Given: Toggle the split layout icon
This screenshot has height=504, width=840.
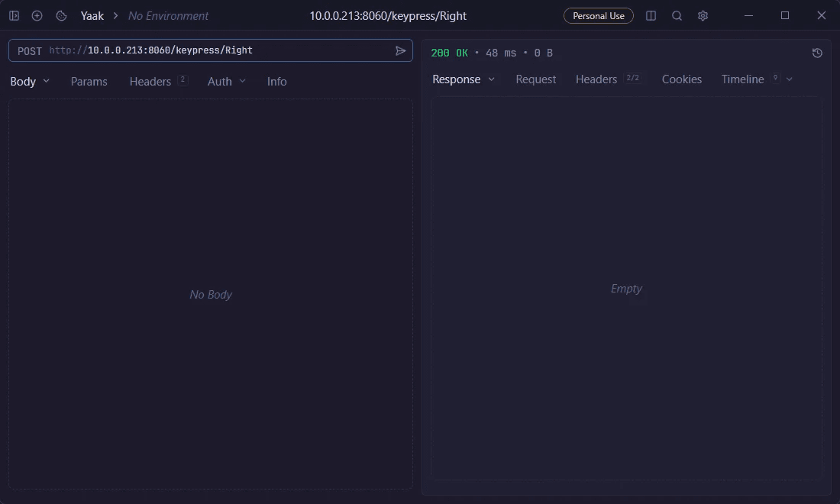Looking at the screenshot, I should (x=651, y=15).
